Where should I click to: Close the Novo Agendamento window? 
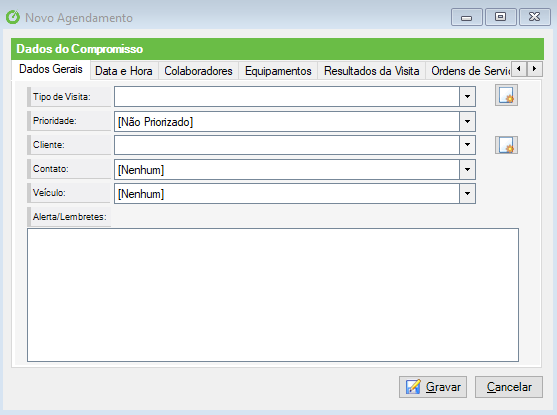[535, 17]
